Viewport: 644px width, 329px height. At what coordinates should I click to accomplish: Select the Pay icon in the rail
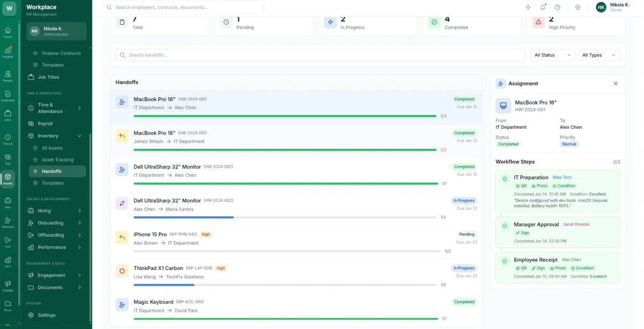pyautogui.click(x=8, y=159)
